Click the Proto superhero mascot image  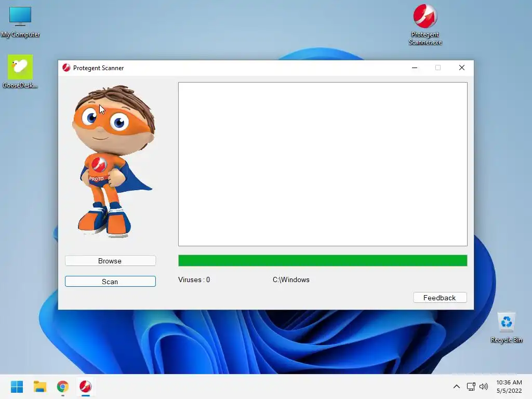click(114, 161)
